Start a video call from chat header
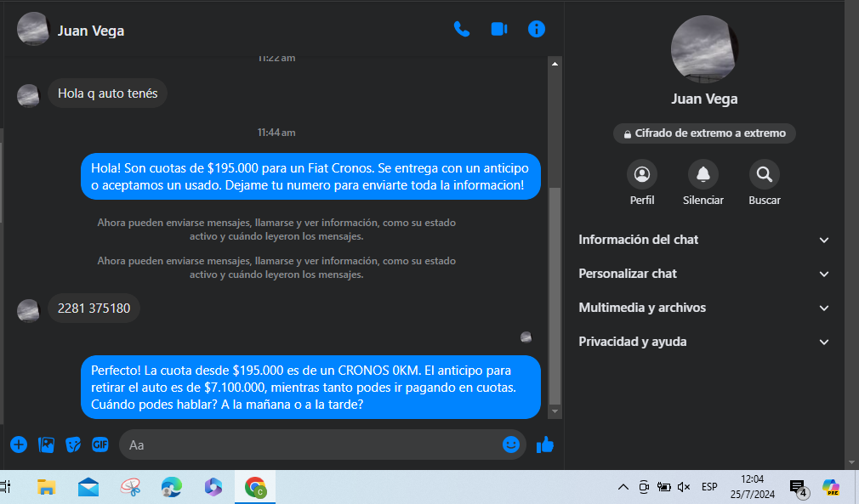The width and height of the screenshot is (859, 504). tap(499, 29)
